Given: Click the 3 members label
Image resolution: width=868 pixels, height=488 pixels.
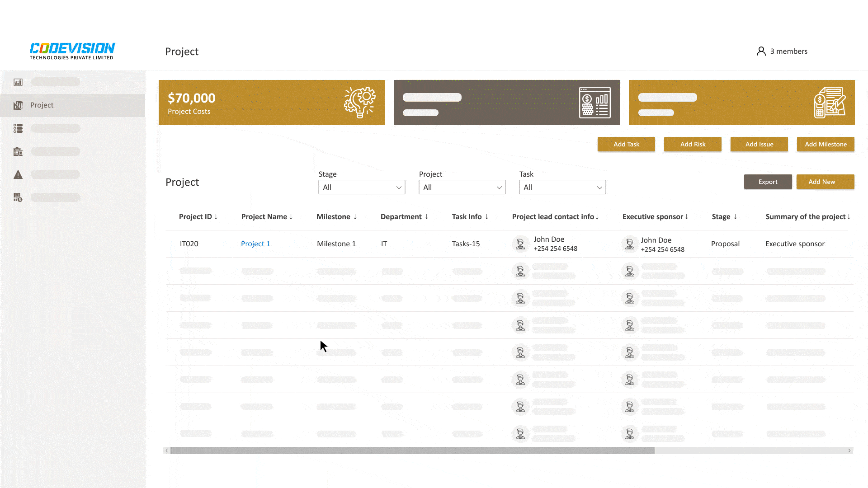Looking at the screenshot, I should pos(789,51).
